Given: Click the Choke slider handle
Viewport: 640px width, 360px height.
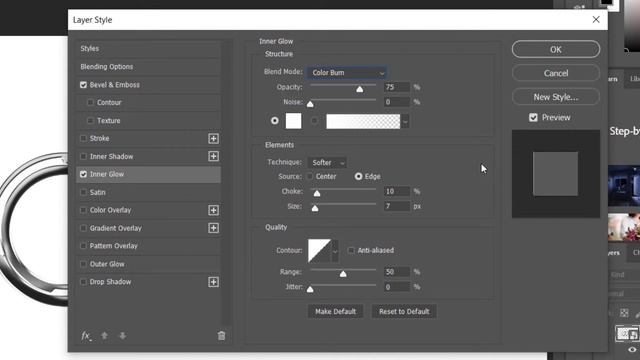Looking at the screenshot, I should point(317,193).
